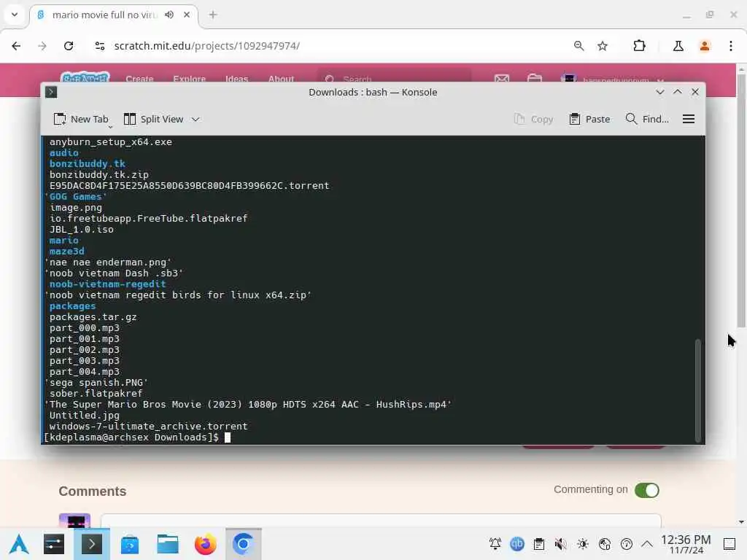
Task: Click About in Scratch navigation
Action: pyautogui.click(x=281, y=79)
